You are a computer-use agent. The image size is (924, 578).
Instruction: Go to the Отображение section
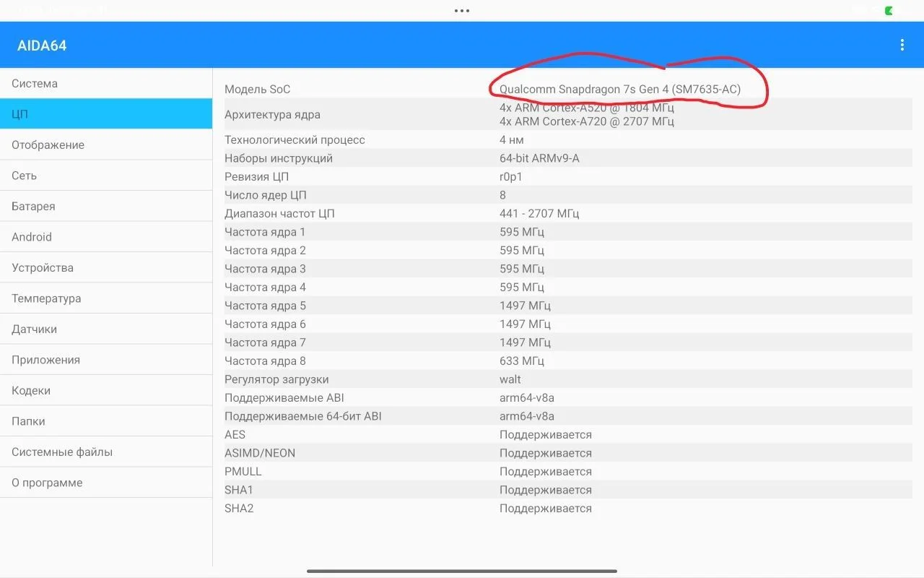106,144
